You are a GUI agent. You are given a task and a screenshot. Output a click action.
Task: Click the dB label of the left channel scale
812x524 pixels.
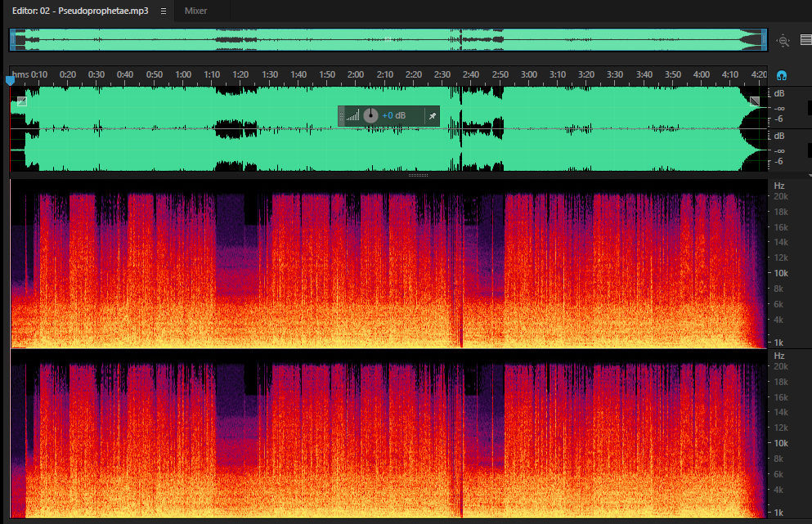click(779, 94)
